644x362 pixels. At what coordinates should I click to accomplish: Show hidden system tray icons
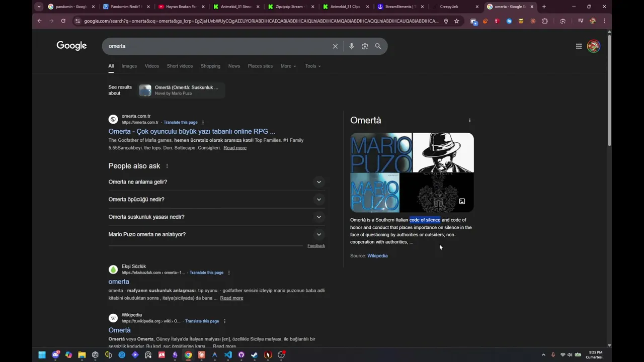coord(543,355)
